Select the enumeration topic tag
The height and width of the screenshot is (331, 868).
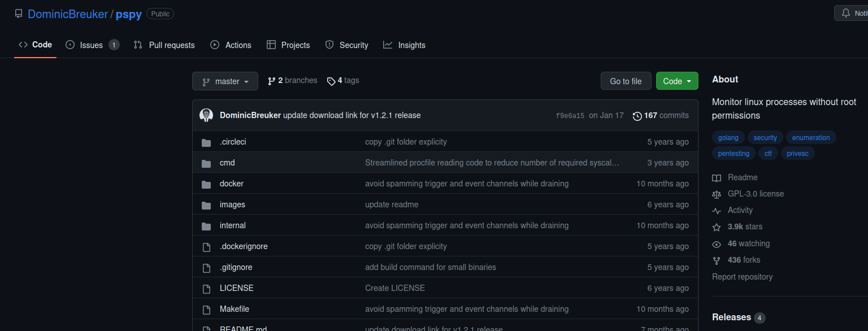point(811,138)
